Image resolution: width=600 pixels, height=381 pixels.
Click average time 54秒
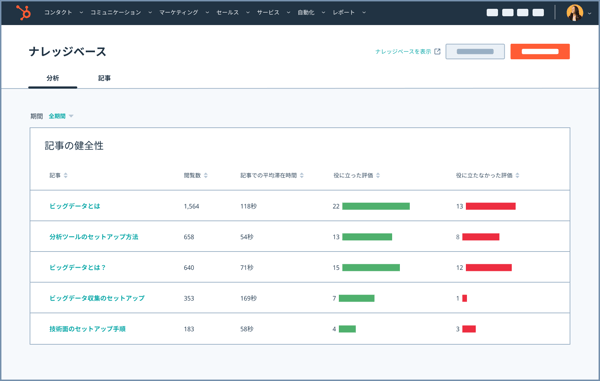(247, 237)
